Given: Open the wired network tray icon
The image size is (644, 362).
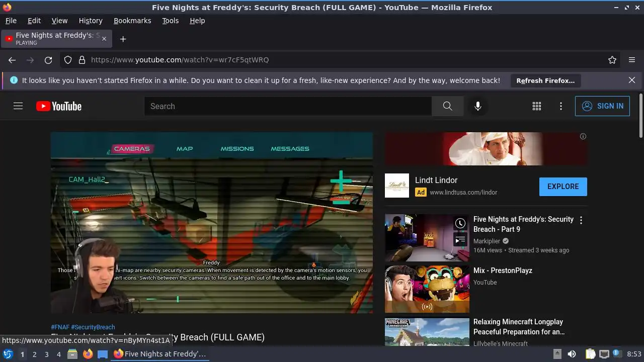Looking at the screenshot, I should point(604,354).
